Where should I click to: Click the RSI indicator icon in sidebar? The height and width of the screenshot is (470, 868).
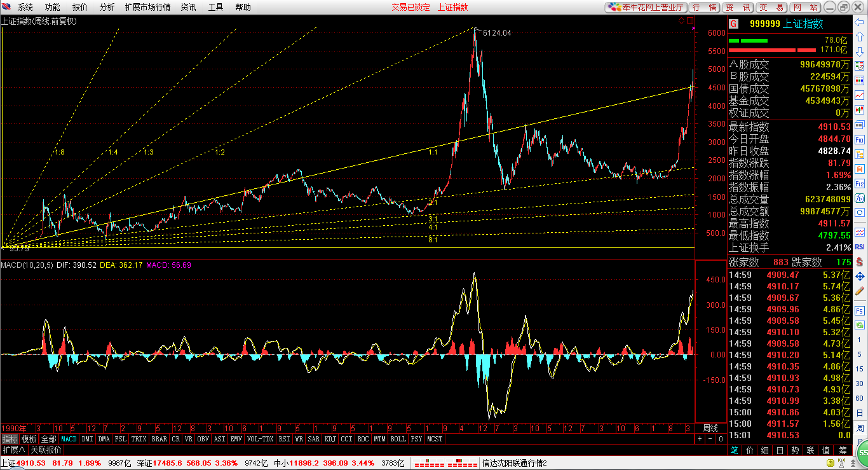(x=860, y=246)
